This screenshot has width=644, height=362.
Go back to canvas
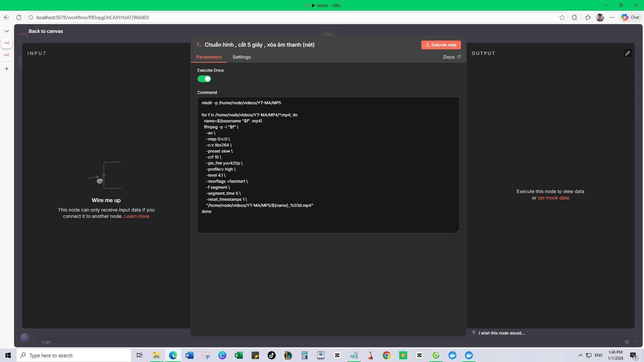coord(46,31)
